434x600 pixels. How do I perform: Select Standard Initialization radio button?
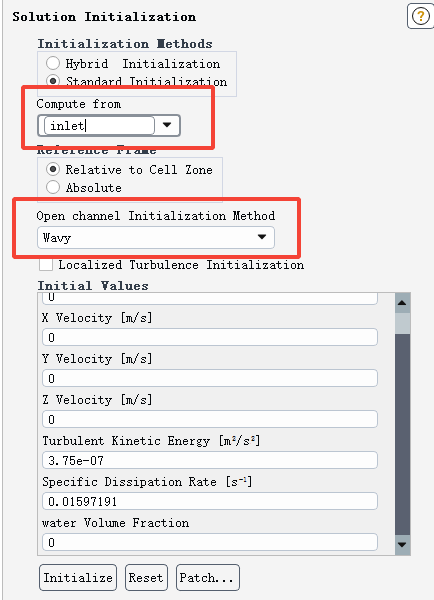click(x=53, y=81)
